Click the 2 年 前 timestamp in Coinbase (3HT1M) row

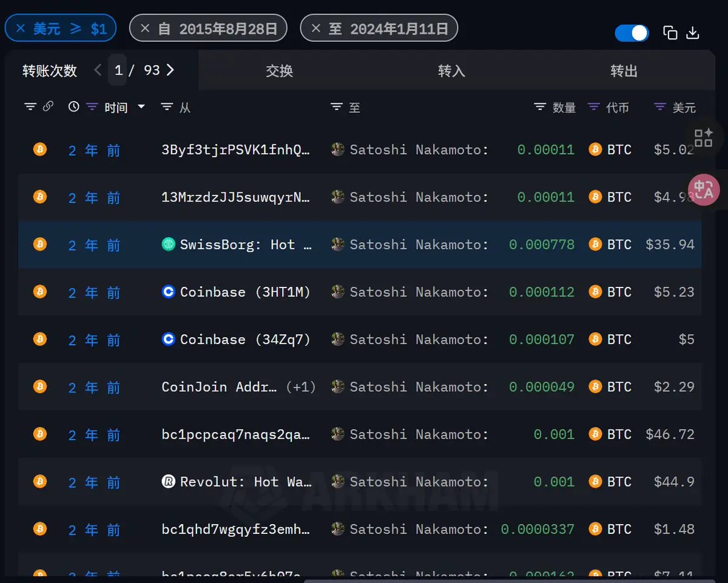pyautogui.click(x=95, y=292)
